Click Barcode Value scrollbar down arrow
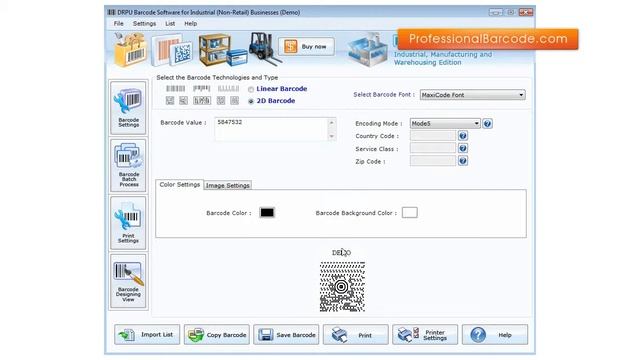 (331, 136)
